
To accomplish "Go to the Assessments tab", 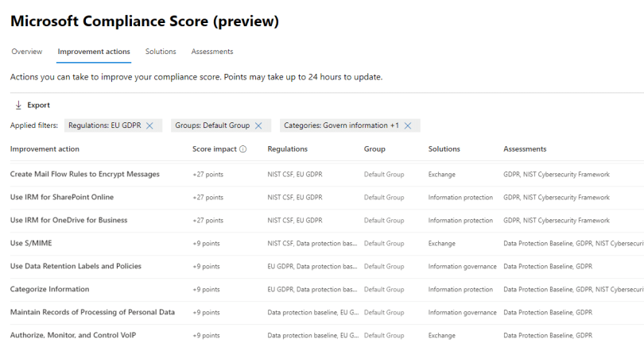I will click(212, 52).
